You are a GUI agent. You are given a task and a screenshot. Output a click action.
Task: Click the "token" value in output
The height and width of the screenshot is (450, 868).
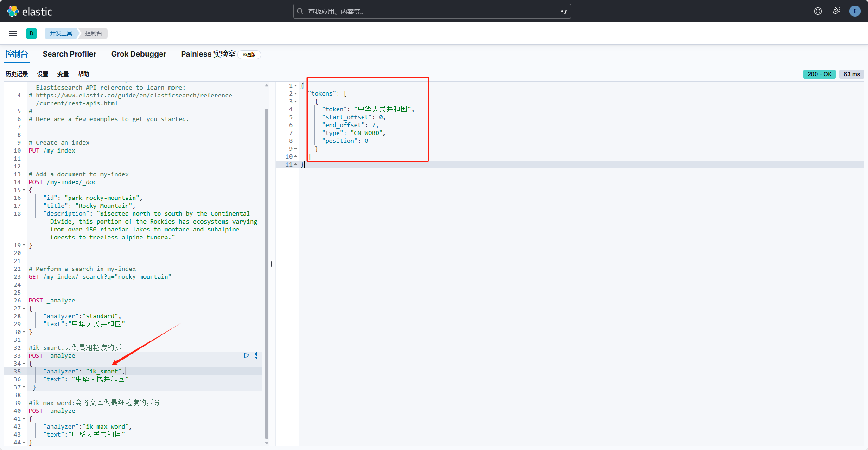coord(383,109)
